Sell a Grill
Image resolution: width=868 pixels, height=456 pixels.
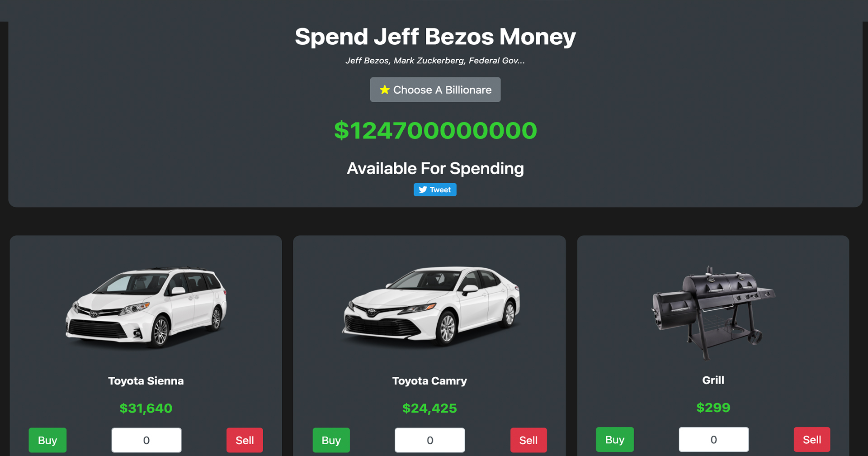pyautogui.click(x=812, y=439)
